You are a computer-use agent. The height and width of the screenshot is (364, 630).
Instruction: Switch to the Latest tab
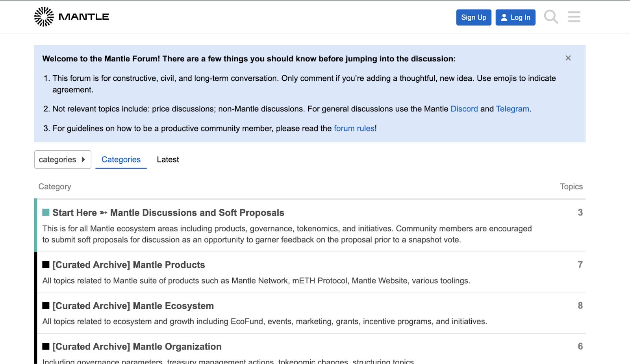coord(168,159)
